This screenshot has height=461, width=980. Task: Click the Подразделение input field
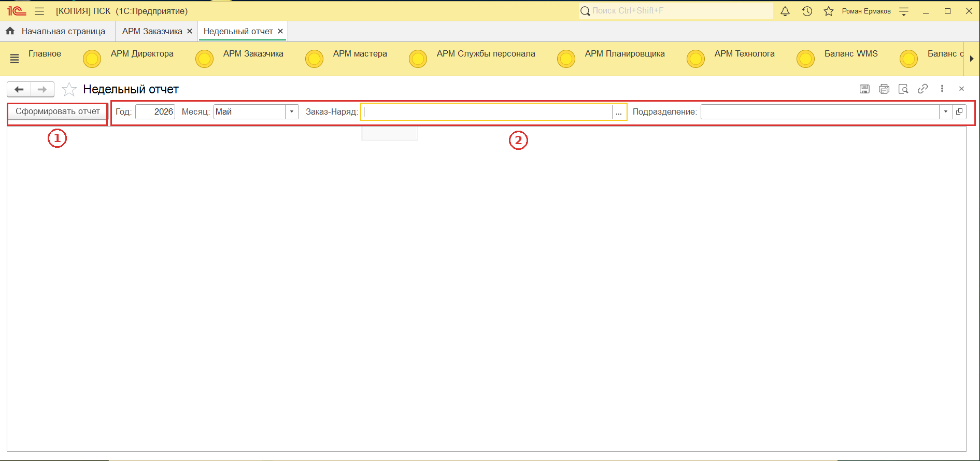point(820,111)
